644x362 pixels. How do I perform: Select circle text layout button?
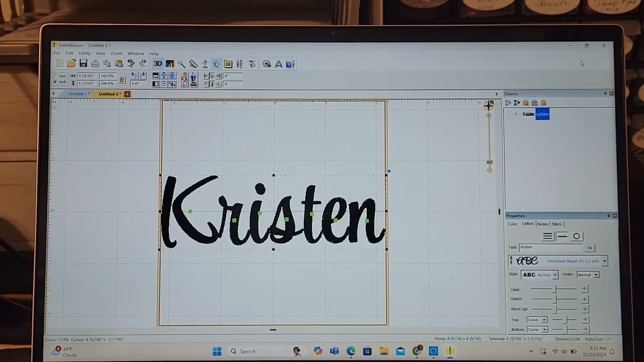[x=577, y=236]
